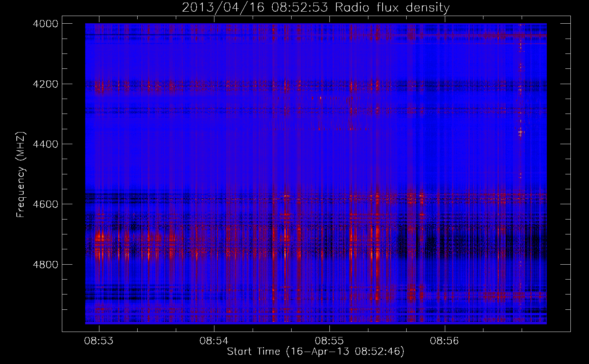Click the 08:53 time tick label
This screenshot has width=589, height=364.
point(99,341)
